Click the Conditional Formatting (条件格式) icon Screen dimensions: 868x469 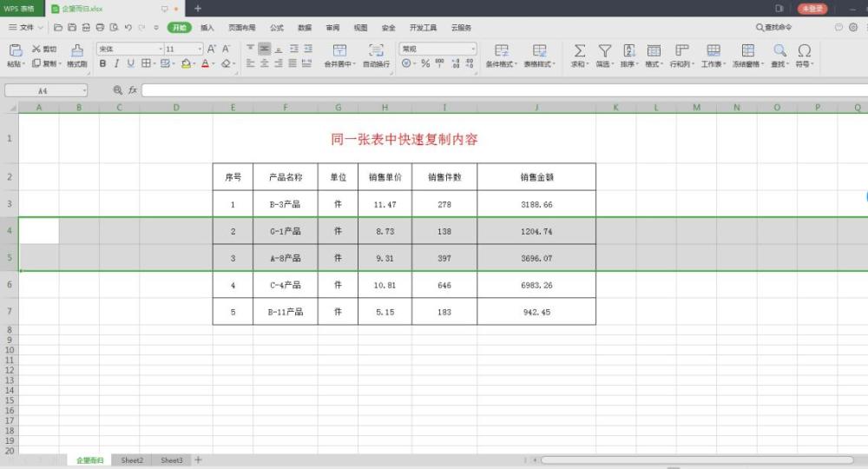pyautogui.click(x=502, y=50)
